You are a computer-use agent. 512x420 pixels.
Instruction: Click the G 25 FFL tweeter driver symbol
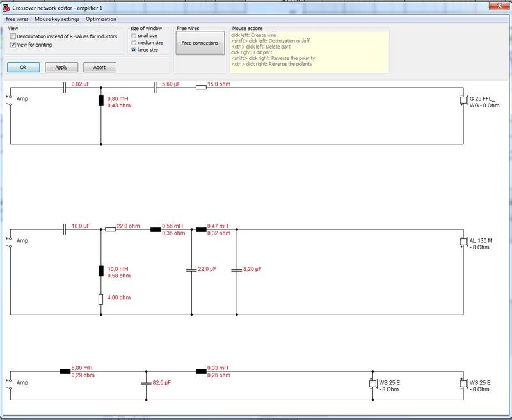click(463, 100)
